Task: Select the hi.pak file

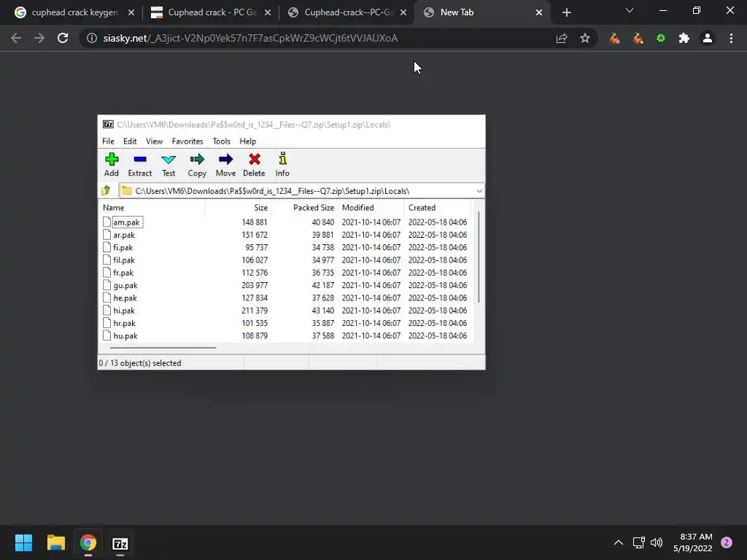Action: coord(124,311)
